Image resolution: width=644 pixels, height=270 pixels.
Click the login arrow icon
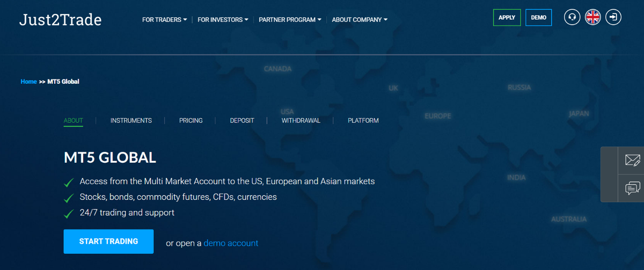tap(613, 17)
